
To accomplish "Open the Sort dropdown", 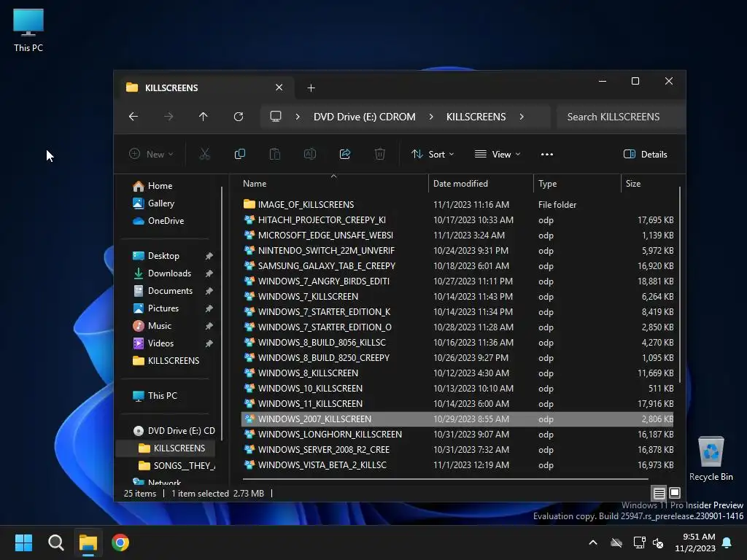I will (x=433, y=155).
